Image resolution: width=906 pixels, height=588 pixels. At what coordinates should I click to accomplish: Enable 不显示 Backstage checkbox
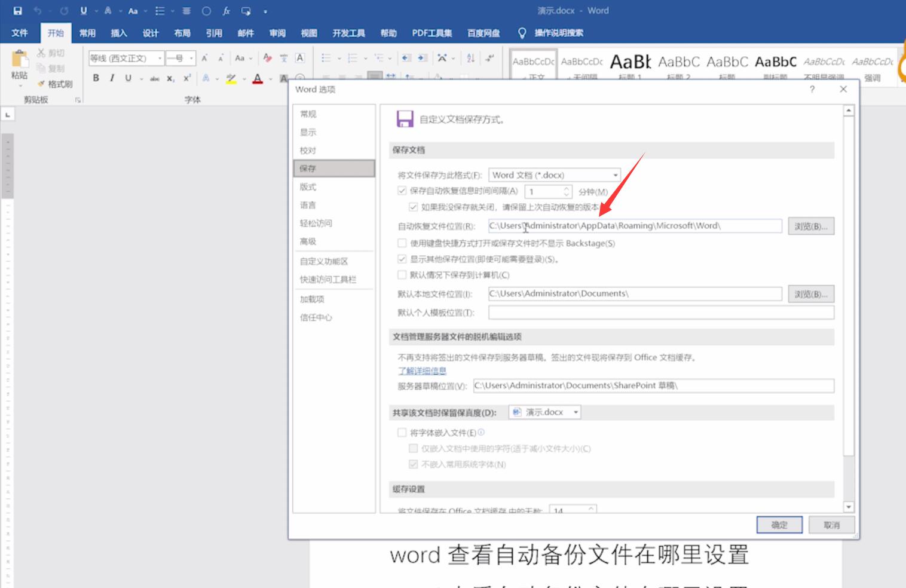402,243
